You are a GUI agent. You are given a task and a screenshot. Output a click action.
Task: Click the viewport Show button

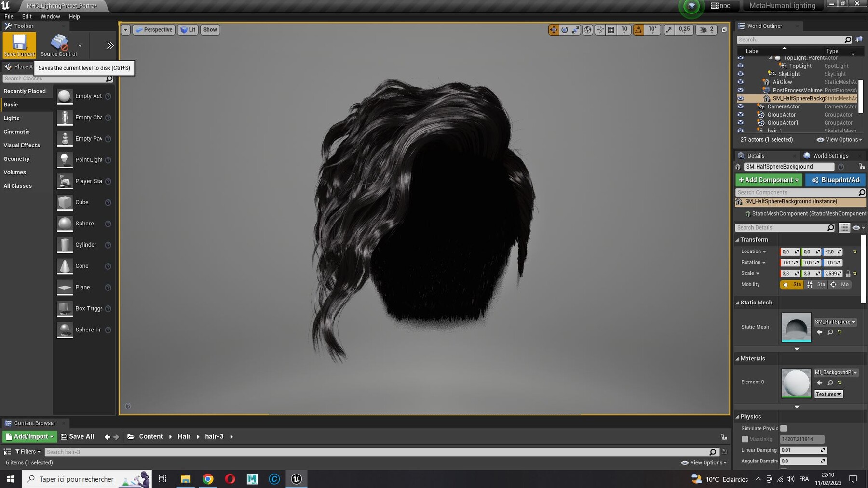coord(210,30)
